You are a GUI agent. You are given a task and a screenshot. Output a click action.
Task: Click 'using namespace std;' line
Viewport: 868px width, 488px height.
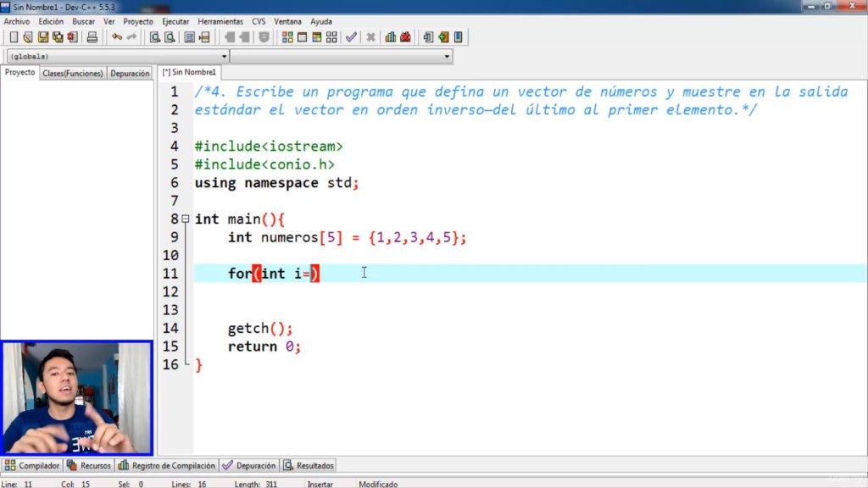coord(277,183)
